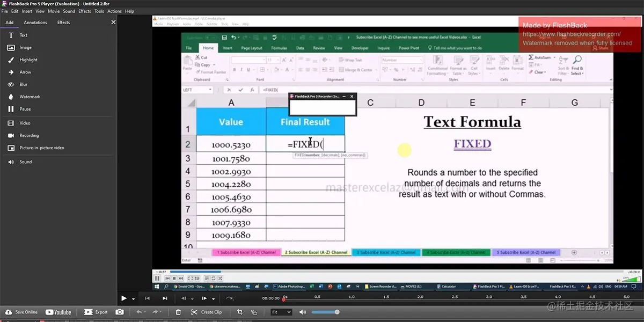Add an Arrow annotation
The image size is (644, 322).
point(19,72)
